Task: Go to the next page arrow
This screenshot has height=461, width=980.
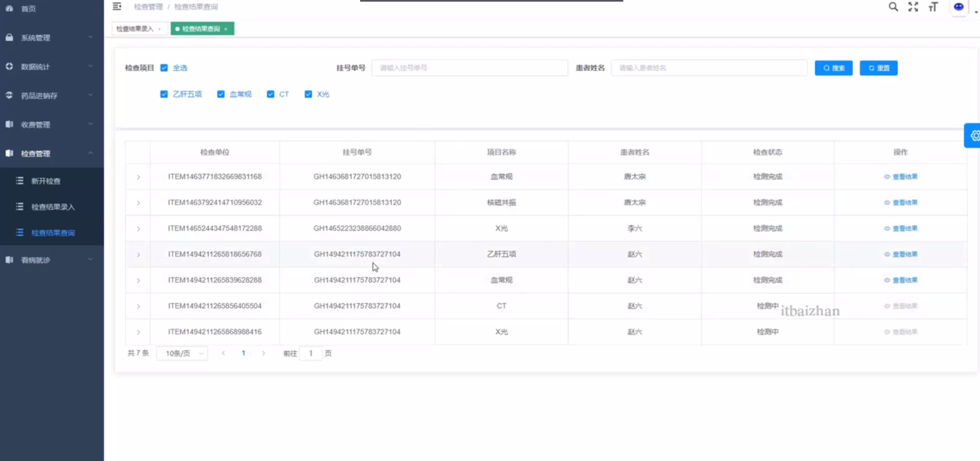Action: click(263, 353)
